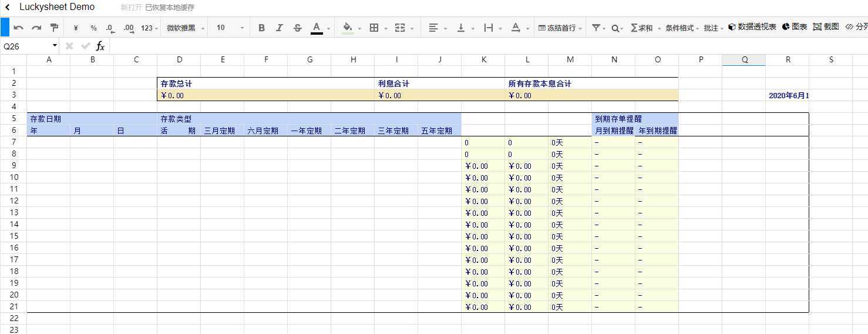Click the 截图 screenshot button
The height and width of the screenshot is (334, 868).
[x=826, y=27]
